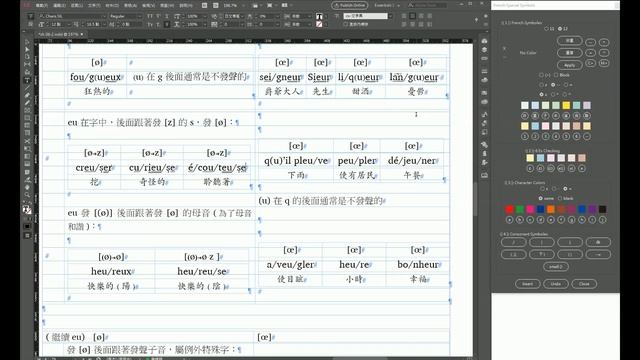The image size is (640, 360).
Task: Click the Apply button in symbols panel
Action: [569, 65]
